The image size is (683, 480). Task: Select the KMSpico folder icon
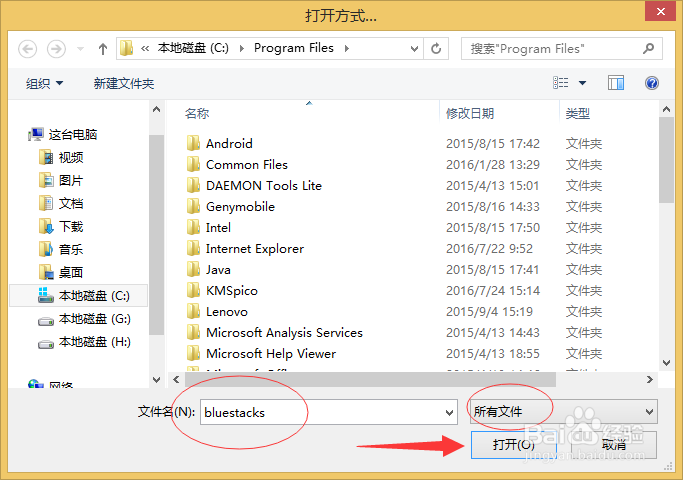click(193, 290)
